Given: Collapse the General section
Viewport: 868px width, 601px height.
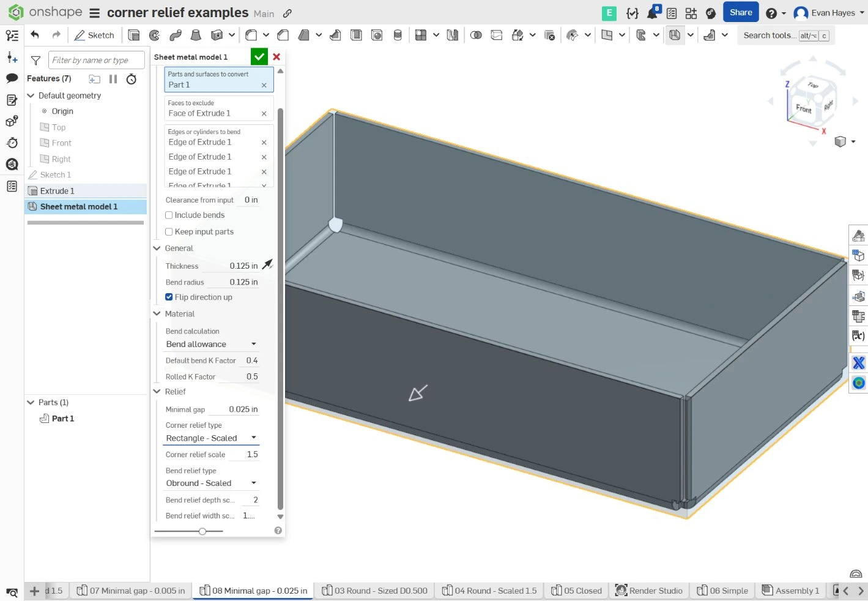Looking at the screenshot, I should (x=157, y=248).
